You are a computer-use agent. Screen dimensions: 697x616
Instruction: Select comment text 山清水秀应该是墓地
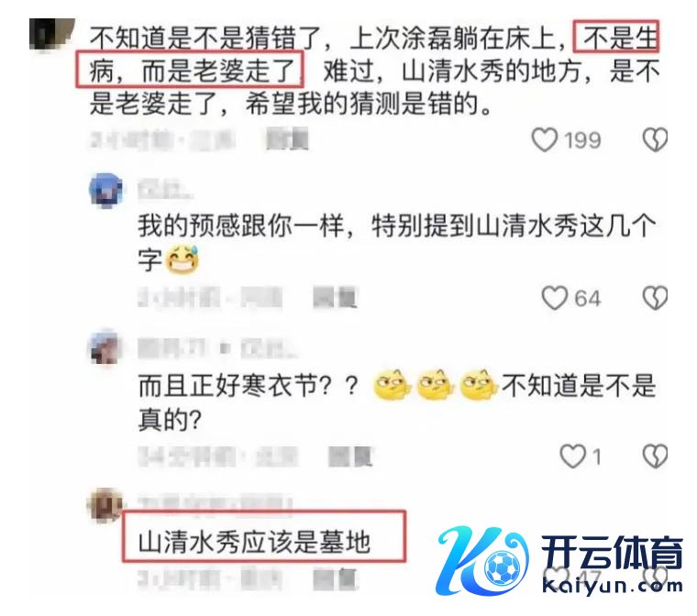coord(254,543)
